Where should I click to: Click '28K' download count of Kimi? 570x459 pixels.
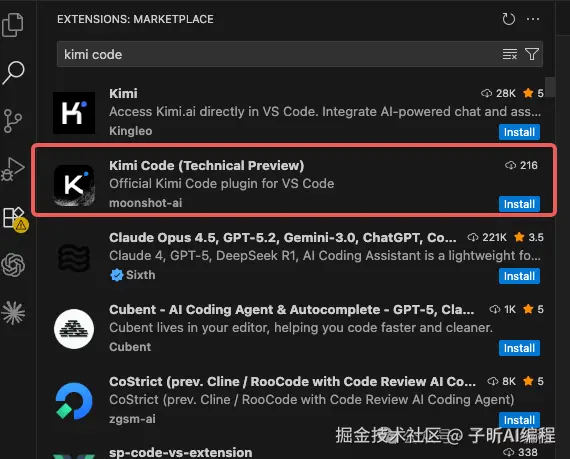[x=498, y=93]
